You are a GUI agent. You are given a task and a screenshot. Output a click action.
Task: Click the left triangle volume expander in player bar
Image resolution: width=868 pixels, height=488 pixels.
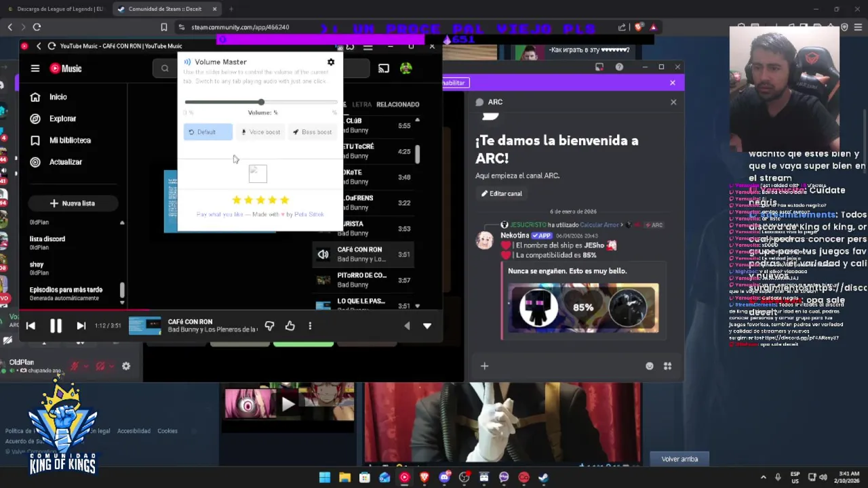[407, 326]
